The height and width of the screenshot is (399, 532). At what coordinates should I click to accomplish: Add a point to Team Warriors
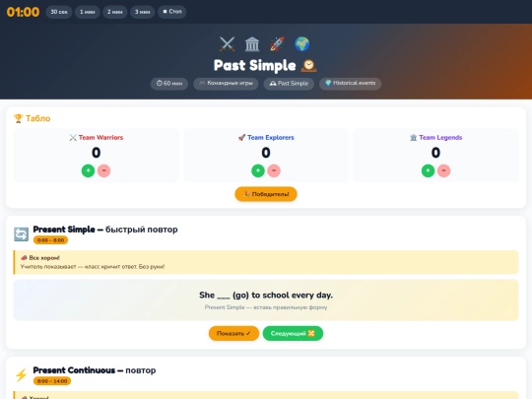pyautogui.click(x=88, y=170)
